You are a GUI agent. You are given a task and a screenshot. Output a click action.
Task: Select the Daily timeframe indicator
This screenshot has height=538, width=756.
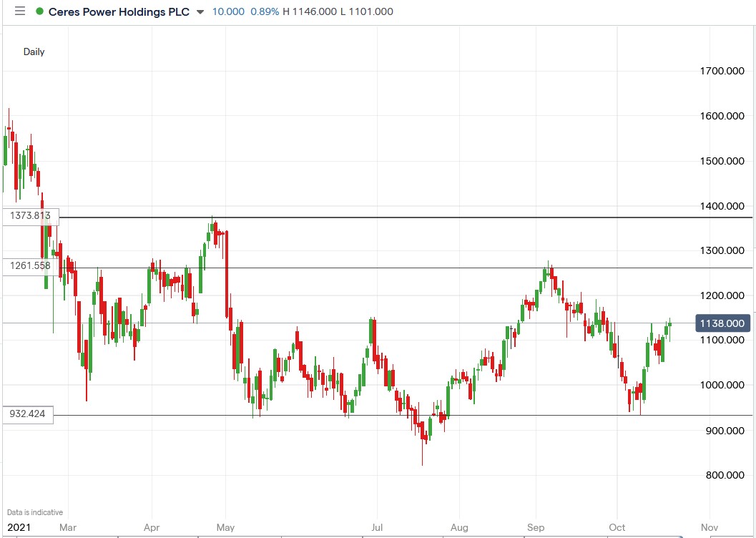click(34, 52)
